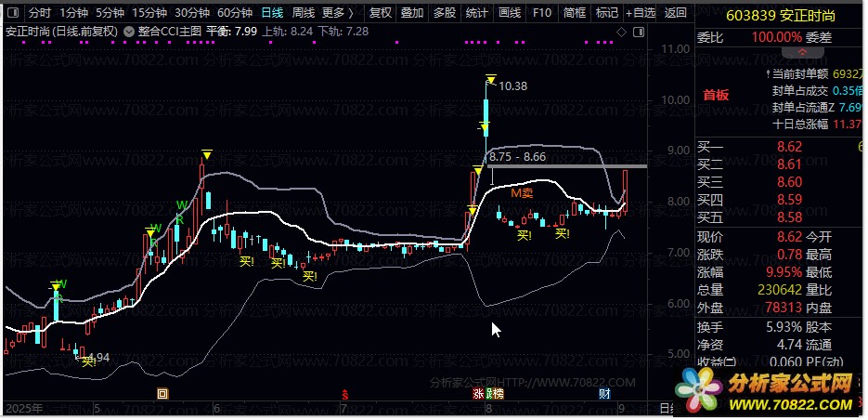Switch to 1分钟 period

(75, 12)
